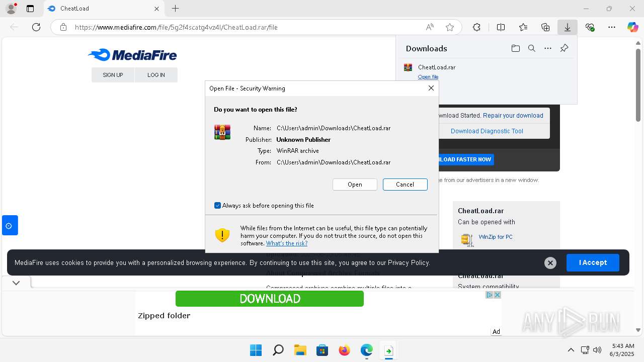Screen dimensions: 644x362
Task: Search downloads with magnifier icon
Action: pos(531,48)
